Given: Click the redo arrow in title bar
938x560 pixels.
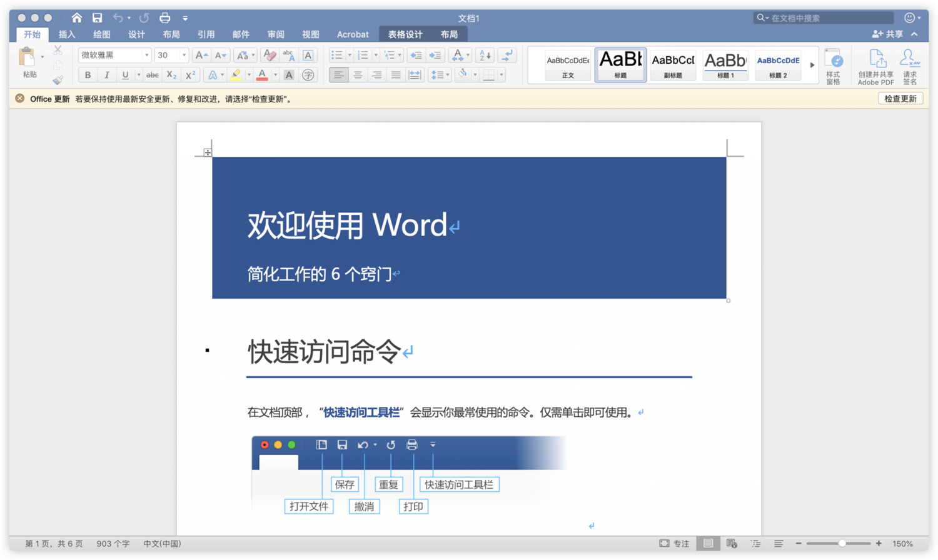Looking at the screenshot, I should click(144, 17).
